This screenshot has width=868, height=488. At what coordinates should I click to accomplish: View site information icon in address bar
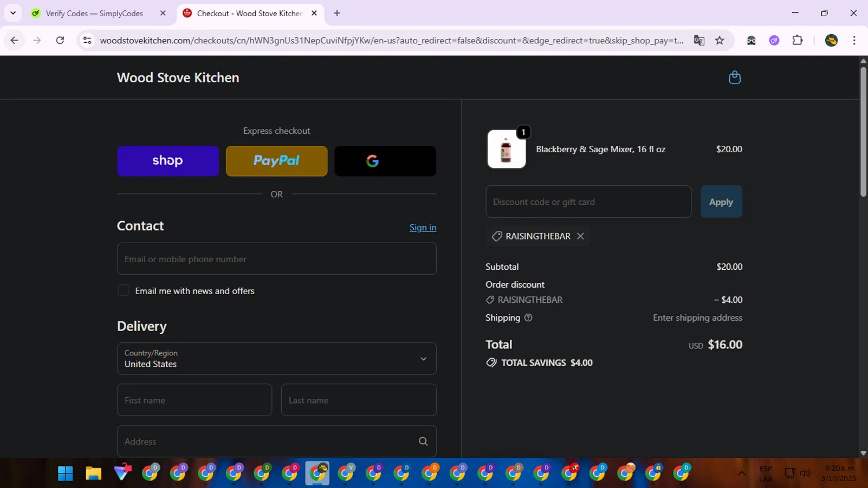point(87,41)
